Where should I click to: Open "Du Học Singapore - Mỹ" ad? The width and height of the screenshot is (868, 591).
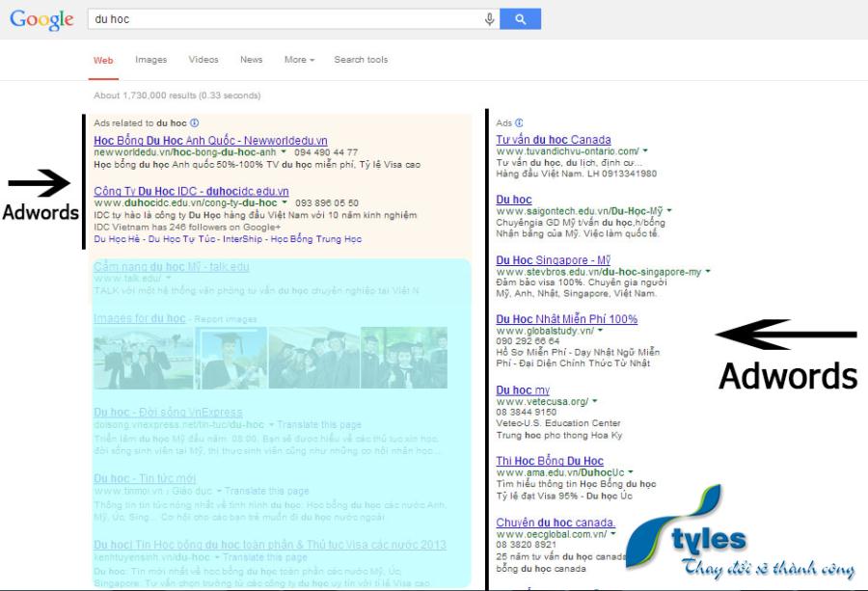click(x=553, y=260)
